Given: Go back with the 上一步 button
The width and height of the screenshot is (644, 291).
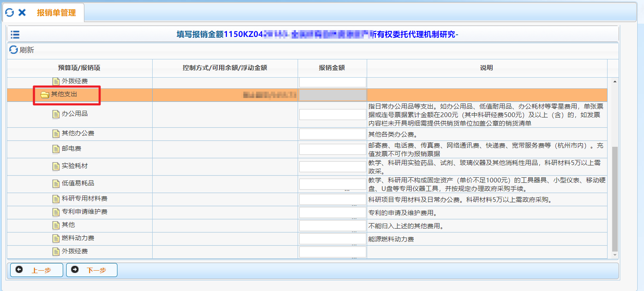Looking at the screenshot, I should [x=36, y=270].
